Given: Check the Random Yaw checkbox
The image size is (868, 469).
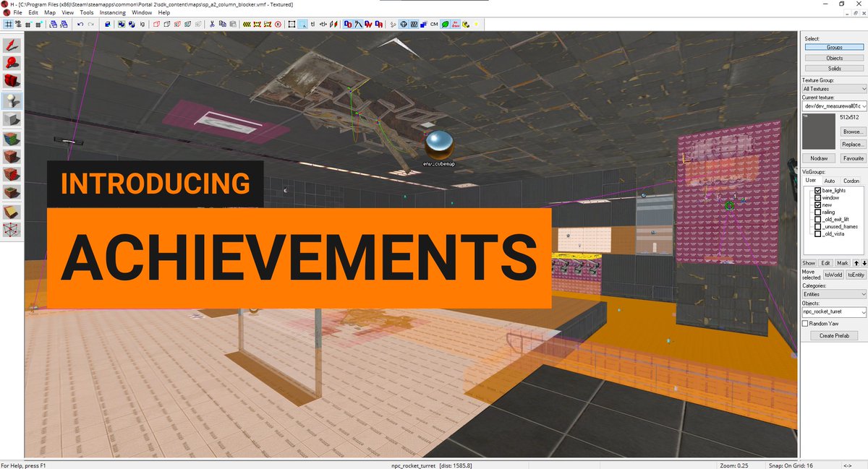Looking at the screenshot, I should 806,324.
